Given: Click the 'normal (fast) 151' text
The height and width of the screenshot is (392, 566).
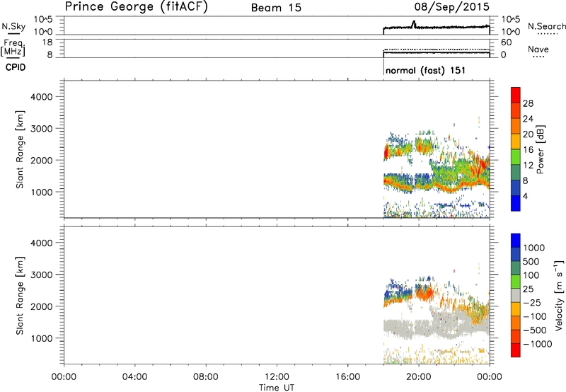Looking at the screenshot, I should click(x=426, y=70).
